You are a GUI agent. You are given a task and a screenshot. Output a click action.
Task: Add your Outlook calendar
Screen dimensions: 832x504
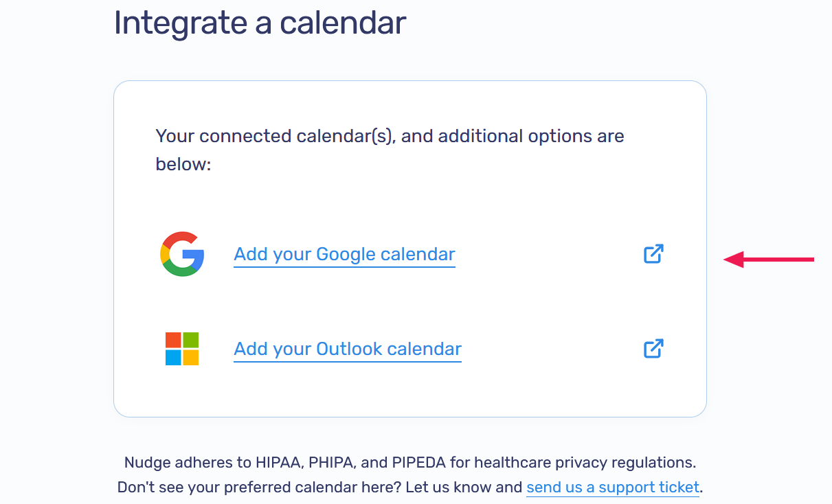click(x=348, y=349)
